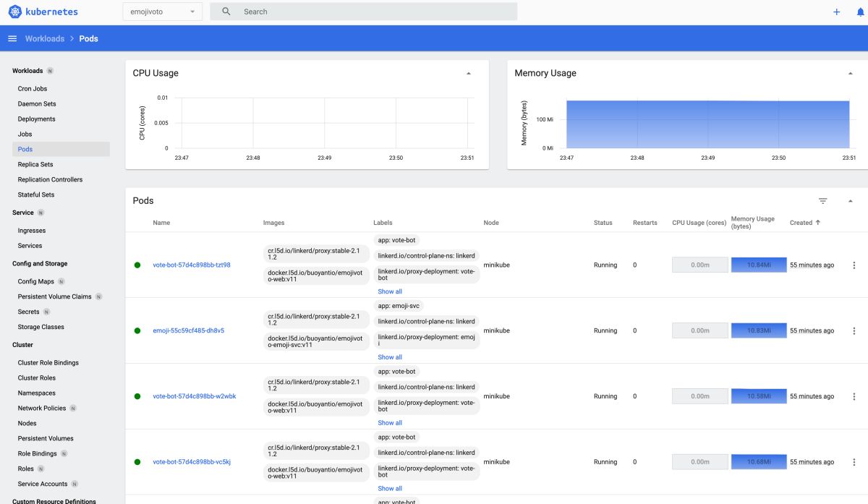Screen dimensions: 868x504
Task: Click the N badge beside Role Bindings
Action: 64,453
